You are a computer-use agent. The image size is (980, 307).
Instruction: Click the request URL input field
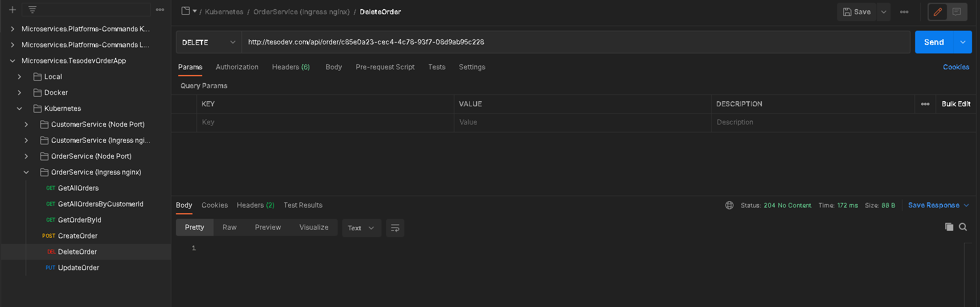point(576,42)
